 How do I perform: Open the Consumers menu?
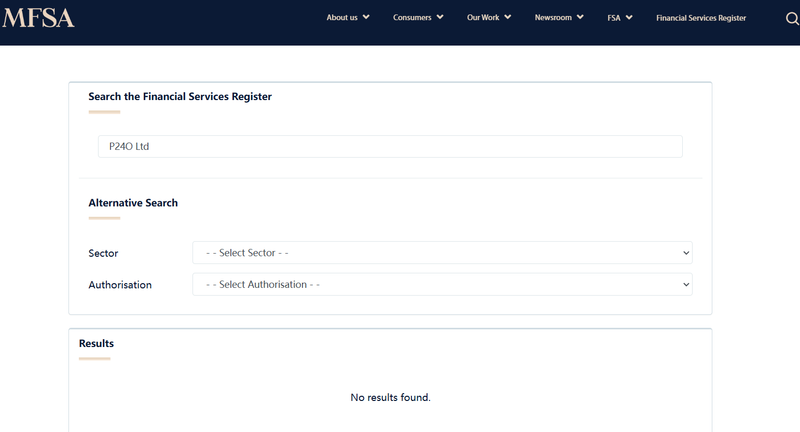(x=412, y=17)
